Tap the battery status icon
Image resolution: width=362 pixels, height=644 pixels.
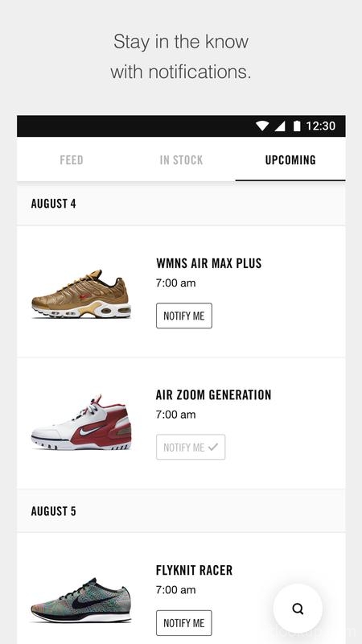(297, 126)
